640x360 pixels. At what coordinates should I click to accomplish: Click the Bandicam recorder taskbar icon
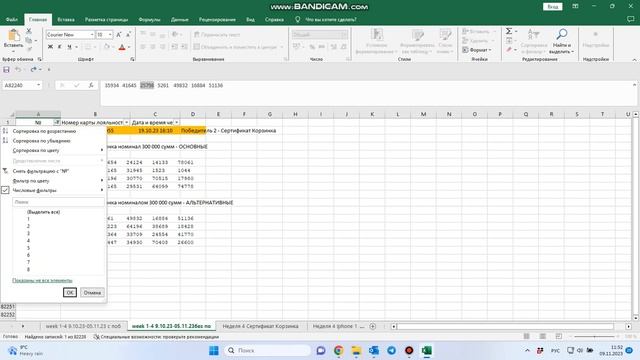click(409, 351)
